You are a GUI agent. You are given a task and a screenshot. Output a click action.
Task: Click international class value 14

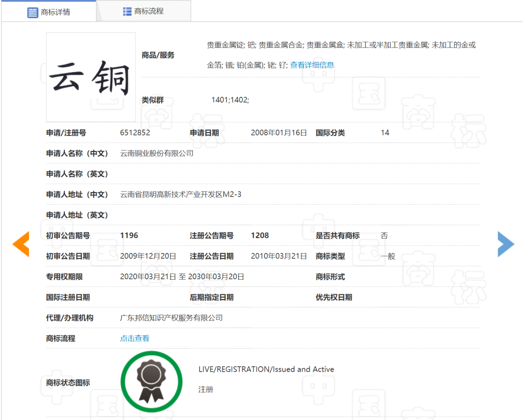(385, 133)
